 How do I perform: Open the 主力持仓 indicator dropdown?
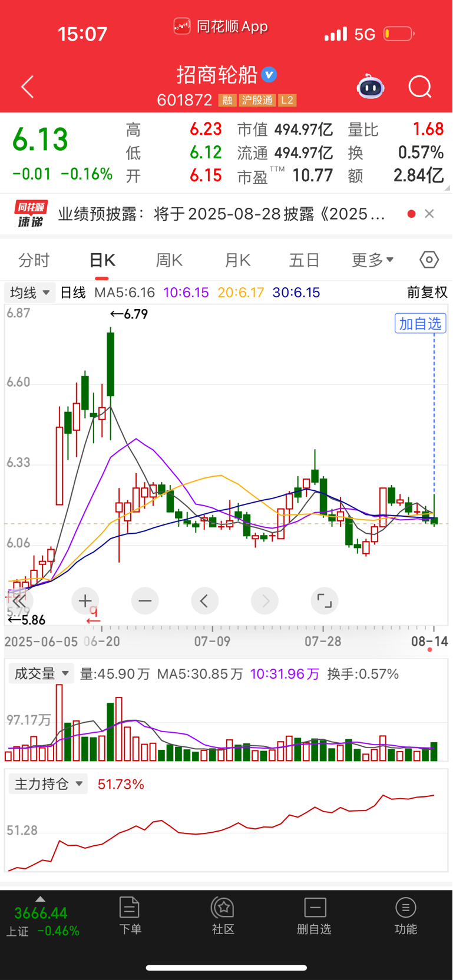coord(48,784)
